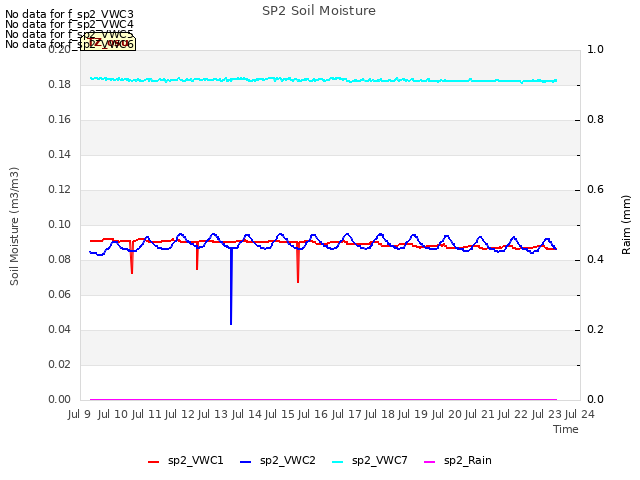Click the chart title SP2 Soil Moisture
The image size is (640, 480).
pyautogui.click(x=319, y=11)
